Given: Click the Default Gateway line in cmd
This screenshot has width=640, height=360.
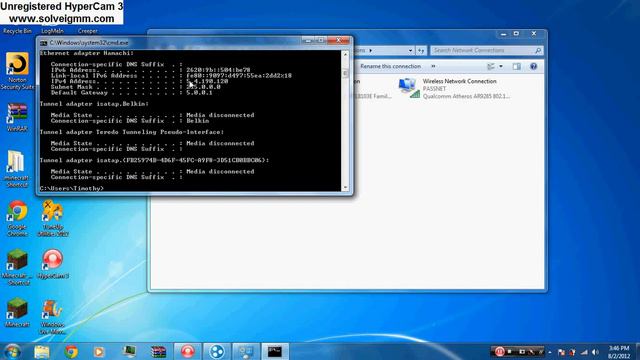Looking at the screenshot, I should pyautogui.click(x=131, y=93).
